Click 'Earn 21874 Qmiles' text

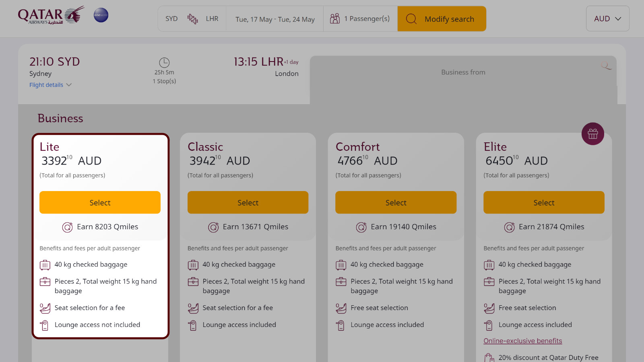[551, 227]
